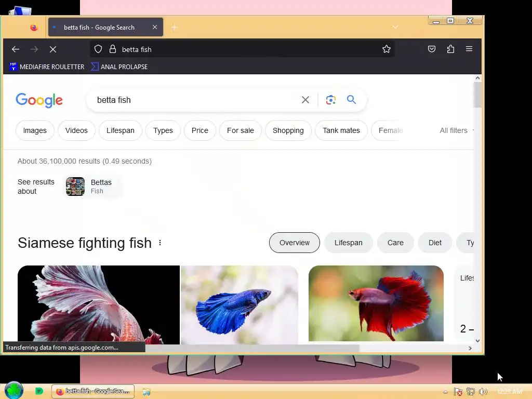The width and height of the screenshot is (532, 399).
Task: Open the red betta fish photo
Action: coord(376,303)
